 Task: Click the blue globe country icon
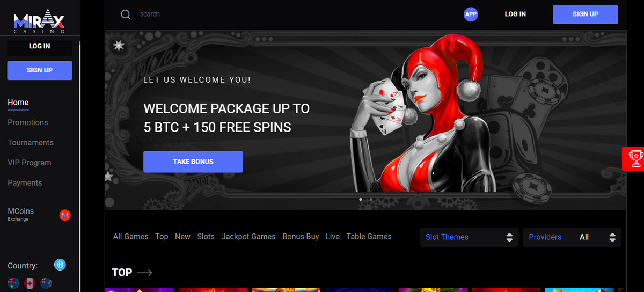[60, 265]
